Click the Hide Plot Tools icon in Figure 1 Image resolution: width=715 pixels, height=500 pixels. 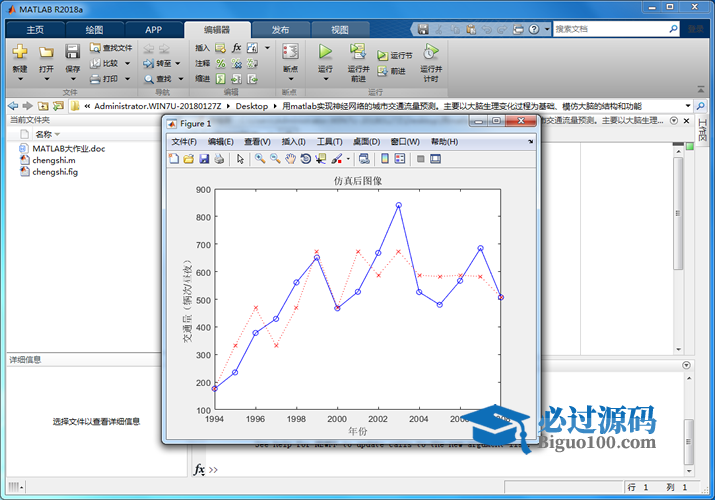point(420,159)
